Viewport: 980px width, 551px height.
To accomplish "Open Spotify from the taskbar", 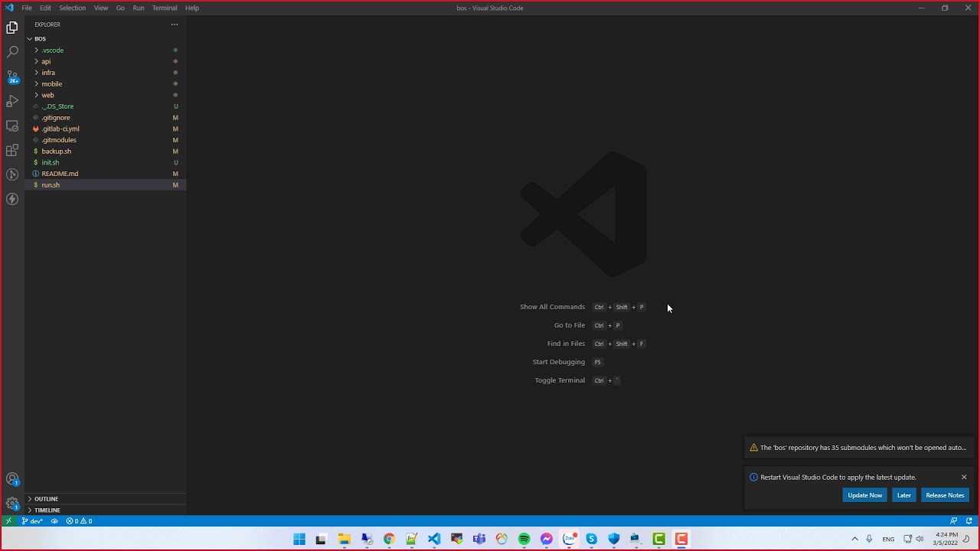I will click(x=524, y=539).
